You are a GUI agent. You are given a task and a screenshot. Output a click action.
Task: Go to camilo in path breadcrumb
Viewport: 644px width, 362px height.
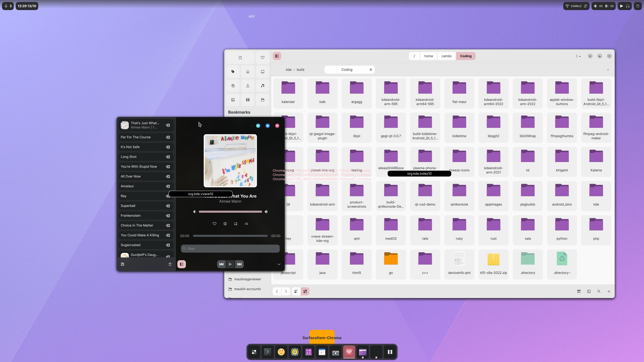point(447,56)
